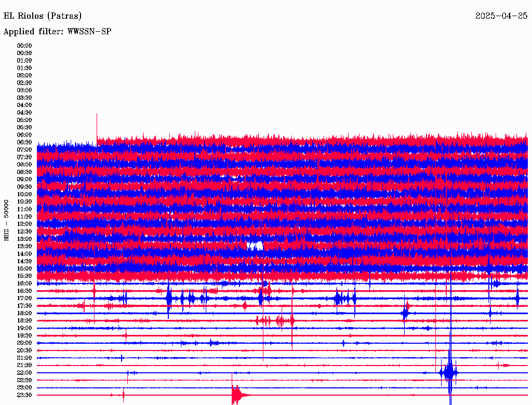The image size is (532, 405).
Task: Click the HHZ - 50000 axis label
Action: (6, 221)
